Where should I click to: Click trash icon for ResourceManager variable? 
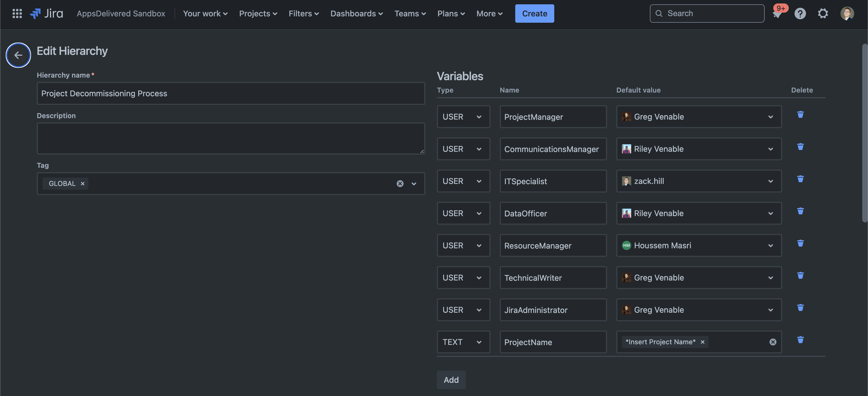pos(800,243)
